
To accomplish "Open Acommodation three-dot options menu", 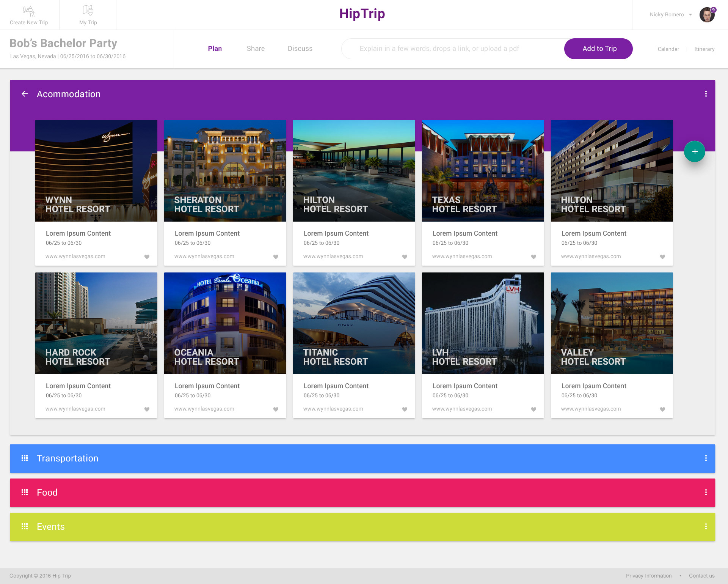I will coord(706,94).
